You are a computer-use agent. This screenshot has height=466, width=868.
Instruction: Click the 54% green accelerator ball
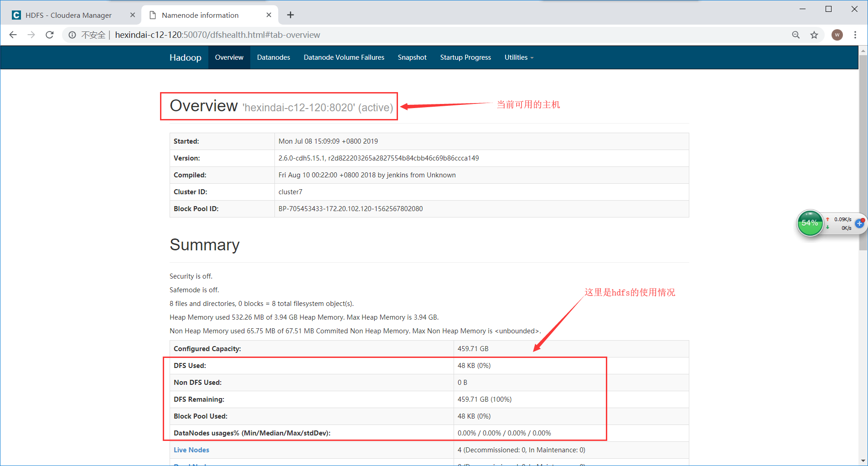(810, 223)
